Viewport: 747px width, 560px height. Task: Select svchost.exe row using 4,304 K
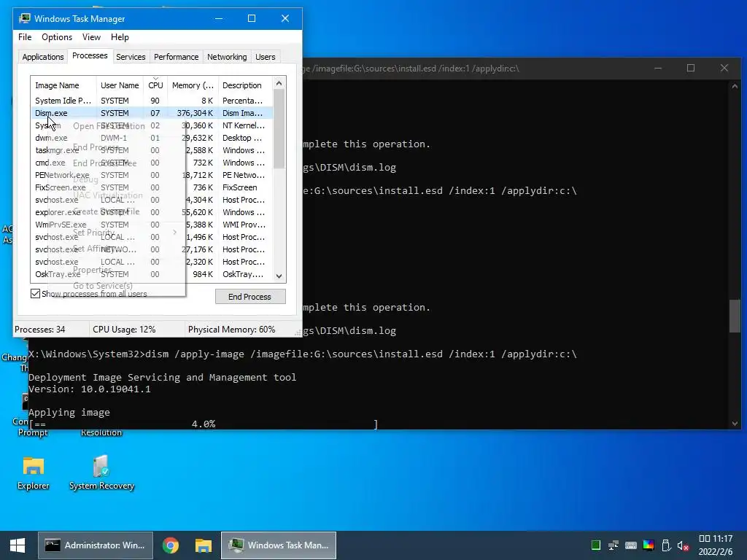click(x=152, y=200)
